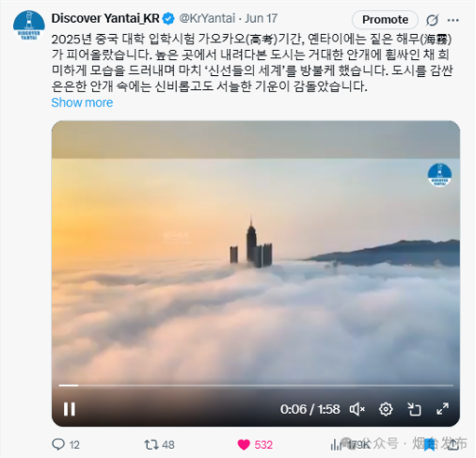Repost this tweet with 48 reposts

click(x=151, y=445)
